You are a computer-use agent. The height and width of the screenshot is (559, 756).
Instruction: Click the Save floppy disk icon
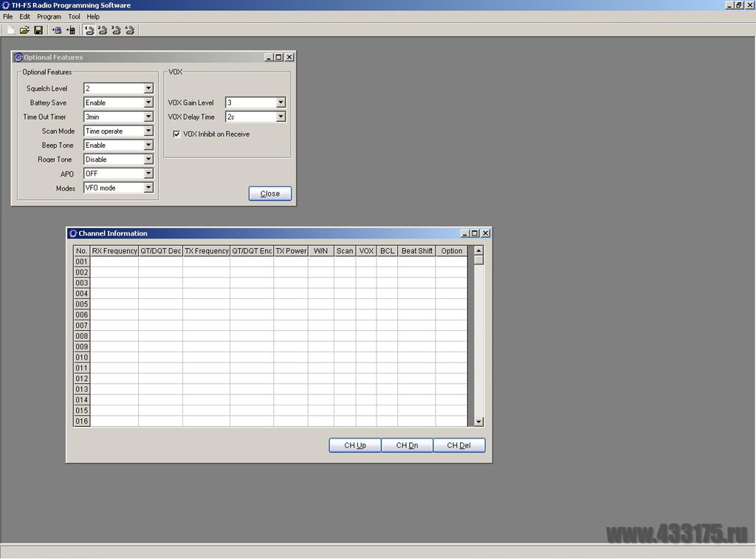pos(38,30)
